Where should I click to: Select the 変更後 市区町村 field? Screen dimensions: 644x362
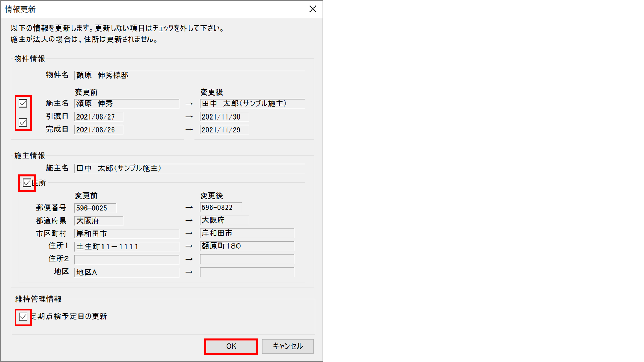pyautogui.click(x=247, y=233)
